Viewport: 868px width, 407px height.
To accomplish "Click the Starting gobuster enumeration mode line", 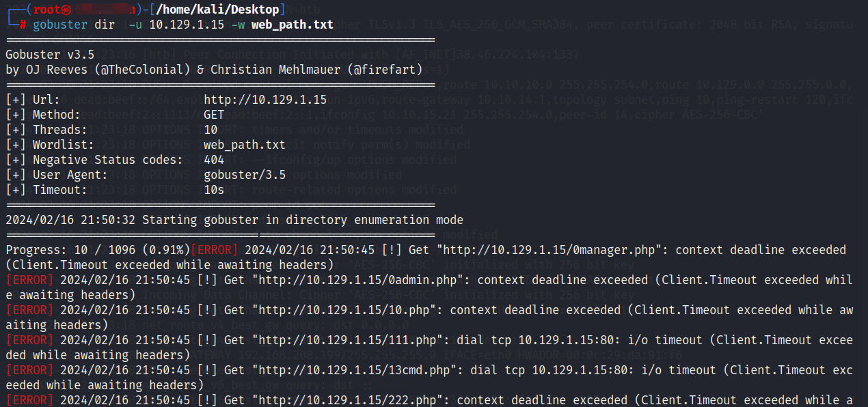I will [x=234, y=220].
